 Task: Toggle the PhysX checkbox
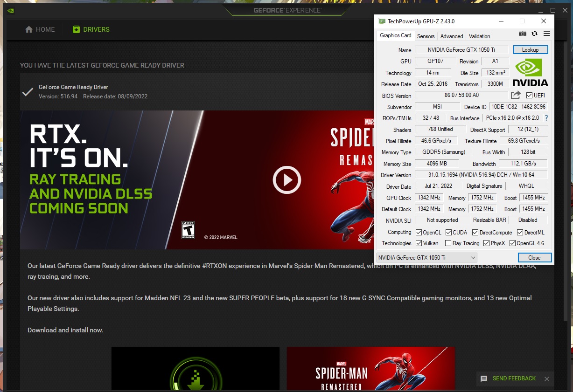[487, 243]
